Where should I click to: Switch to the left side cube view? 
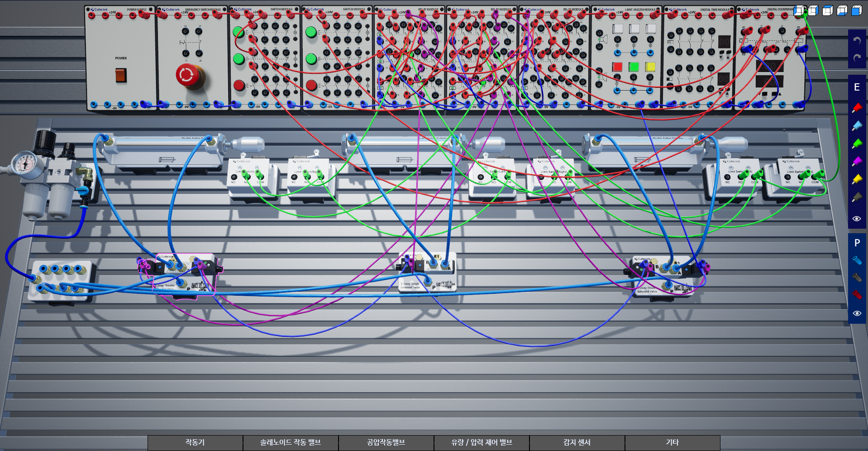(799, 10)
